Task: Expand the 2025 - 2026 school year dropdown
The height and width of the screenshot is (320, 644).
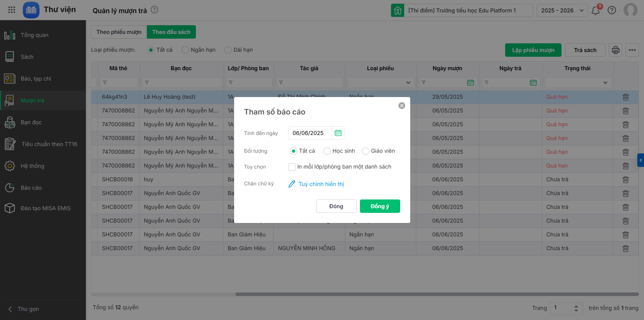Action: (x=562, y=10)
